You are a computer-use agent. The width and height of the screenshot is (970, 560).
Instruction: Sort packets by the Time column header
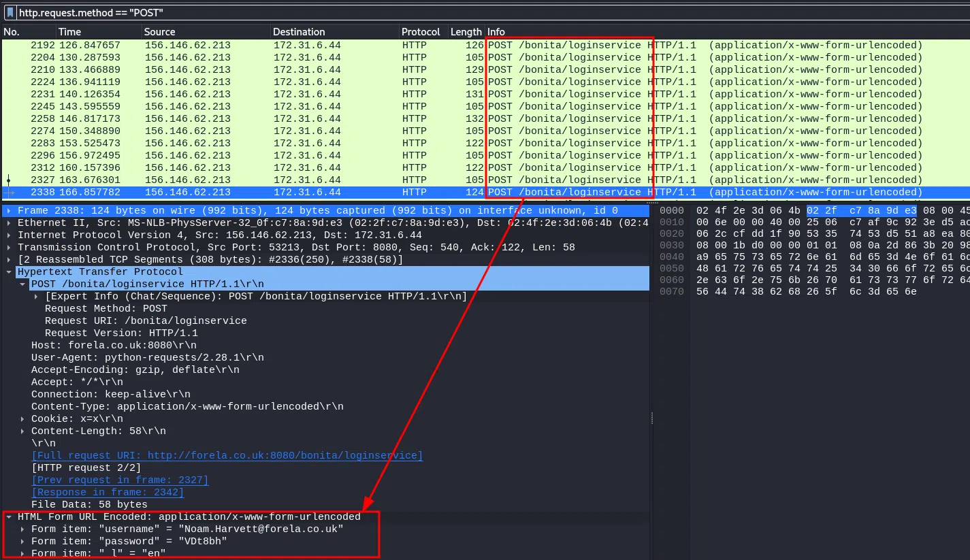pyautogui.click(x=69, y=32)
